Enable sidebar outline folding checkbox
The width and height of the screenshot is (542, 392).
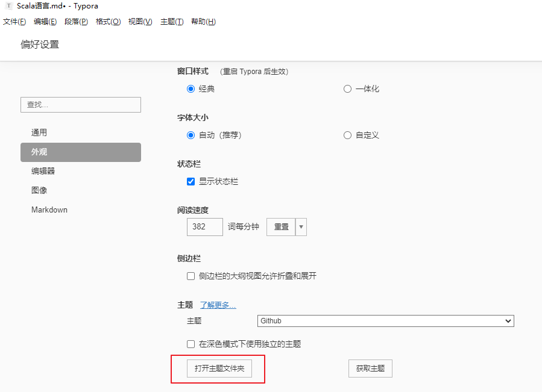(191, 276)
